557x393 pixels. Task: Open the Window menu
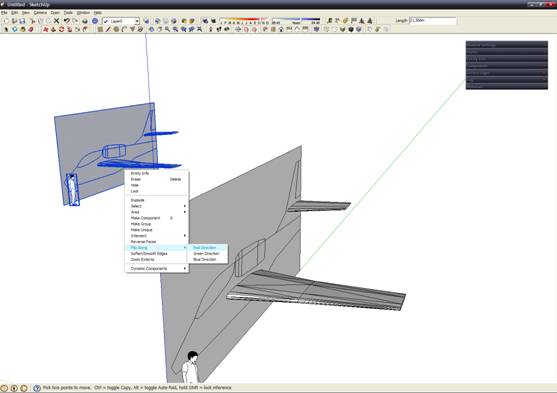click(x=83, y=12)
